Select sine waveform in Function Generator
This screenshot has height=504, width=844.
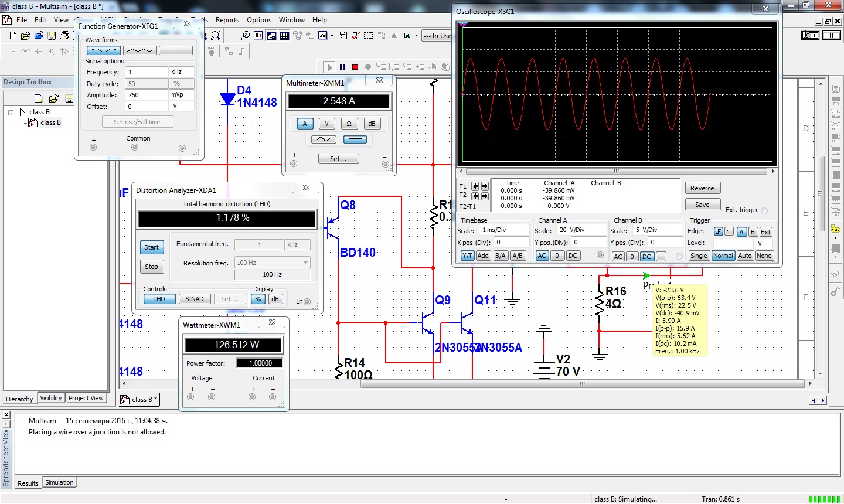[x=104, y=50]
